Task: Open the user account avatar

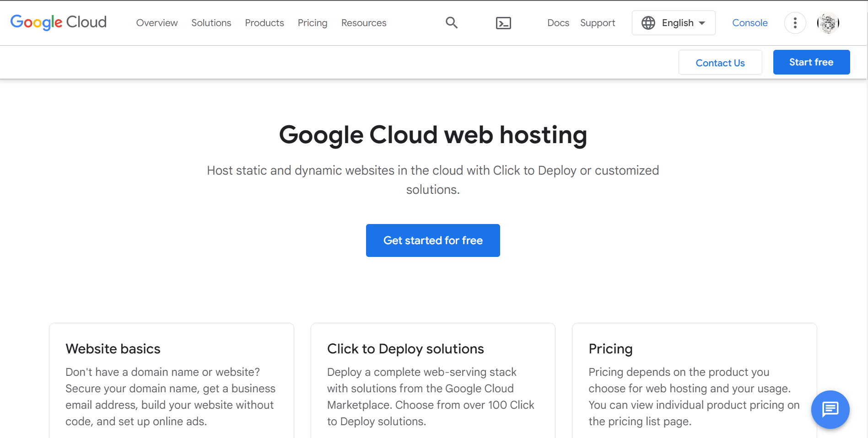Action: pos(828,23)
